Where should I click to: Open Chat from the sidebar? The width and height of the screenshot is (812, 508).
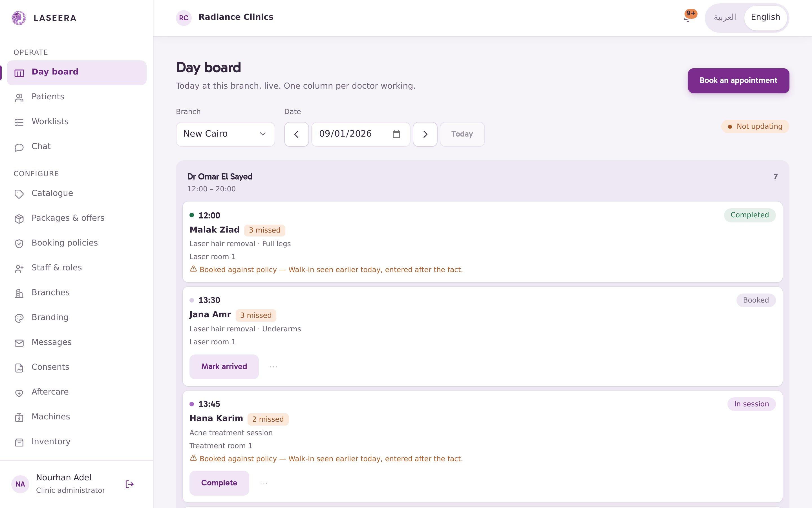pyautogui.click(x=76, y=147)
